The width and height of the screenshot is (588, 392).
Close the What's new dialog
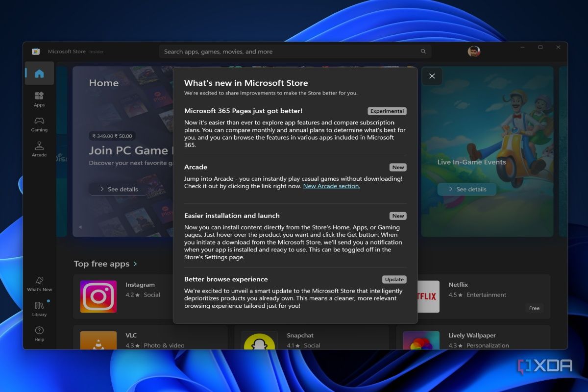click(432, 76)
